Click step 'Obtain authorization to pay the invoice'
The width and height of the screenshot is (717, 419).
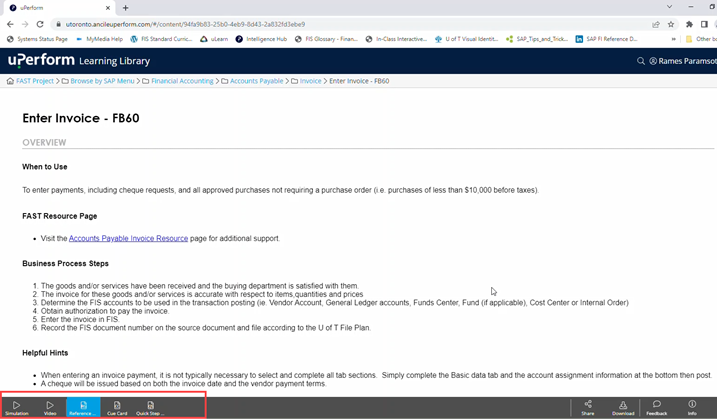tap(105, 311)
